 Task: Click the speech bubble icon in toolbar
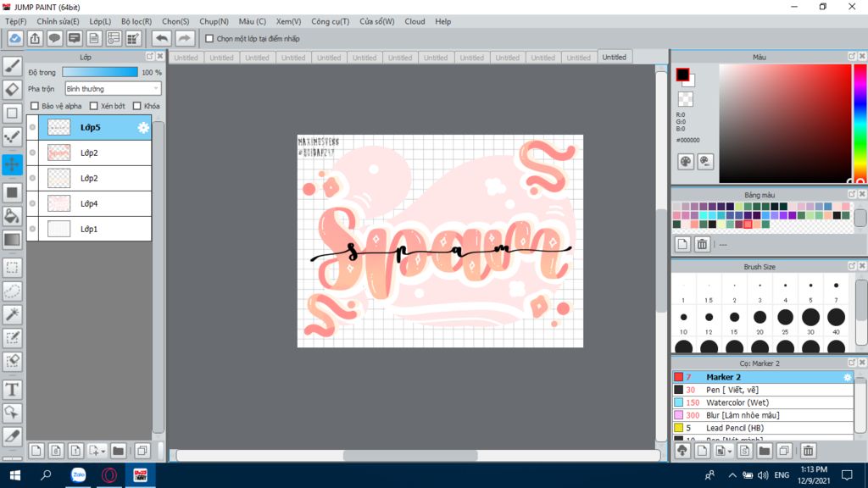pyautogui.click(x=54, y=38)
